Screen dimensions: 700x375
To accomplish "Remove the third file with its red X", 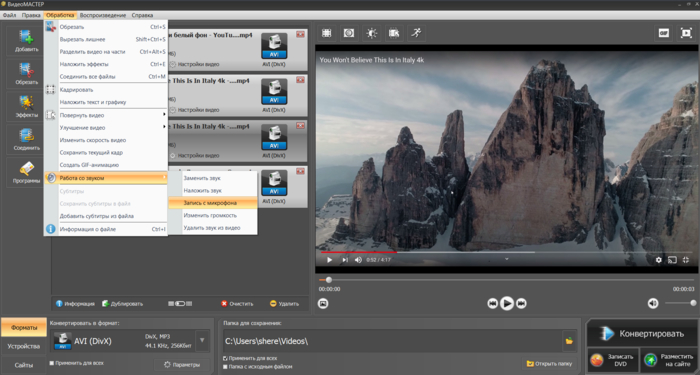I will [300, 125].
